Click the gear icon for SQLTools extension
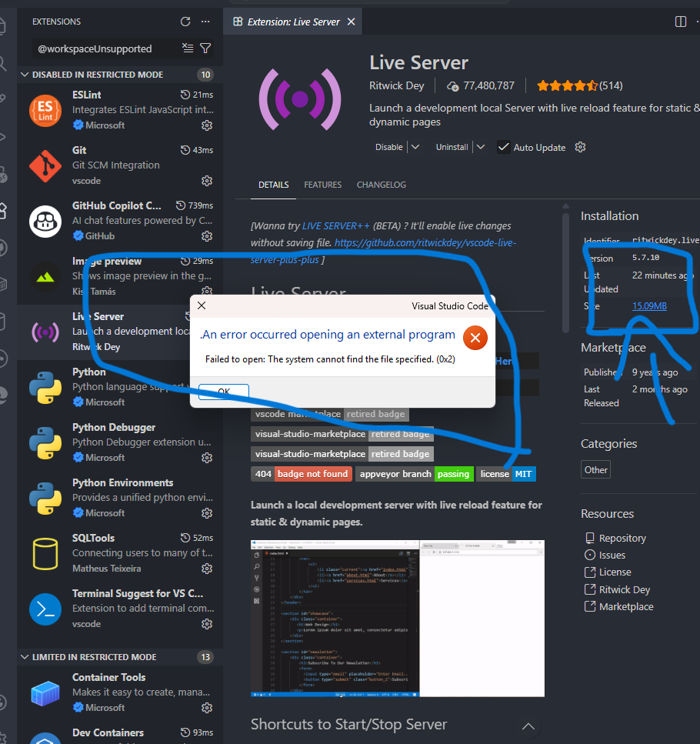 pos(207,569)
